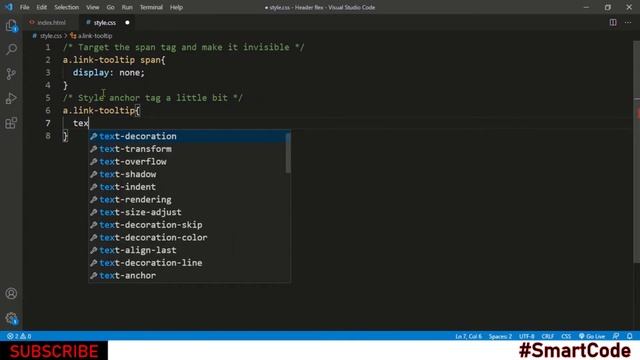Screen dimensions: 640x360
Task: Click the errors and warnings status indicator
Action: [x=19, y=336]
